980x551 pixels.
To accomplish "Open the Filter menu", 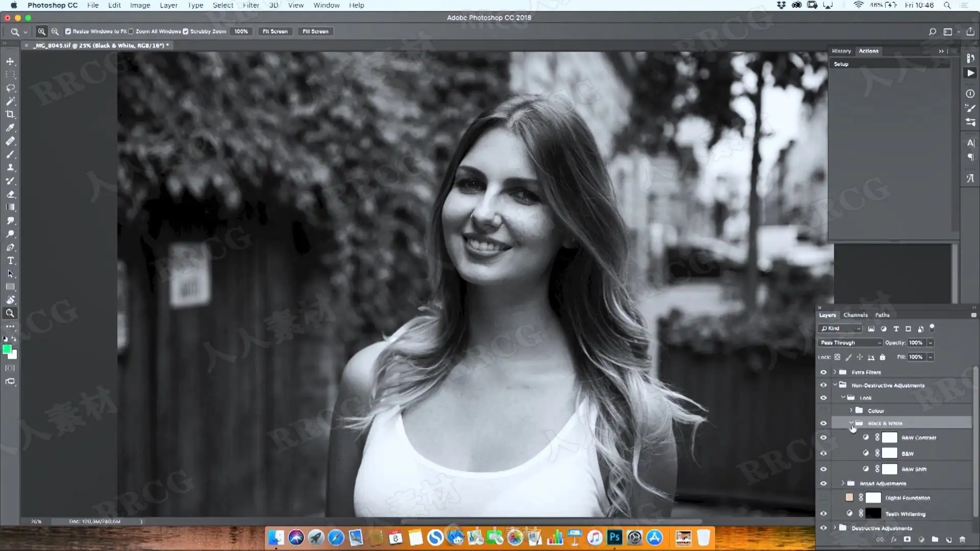I will point(251,5).
